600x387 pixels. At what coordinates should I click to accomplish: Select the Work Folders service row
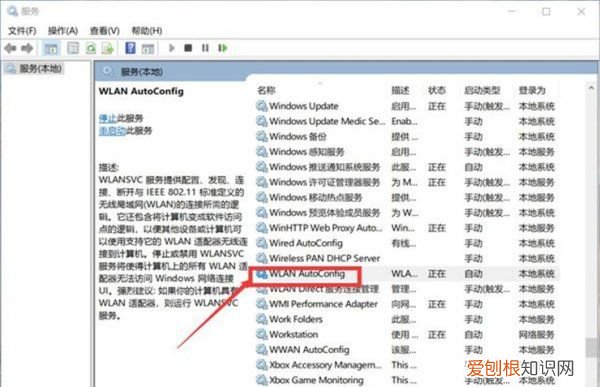point(406,319)
